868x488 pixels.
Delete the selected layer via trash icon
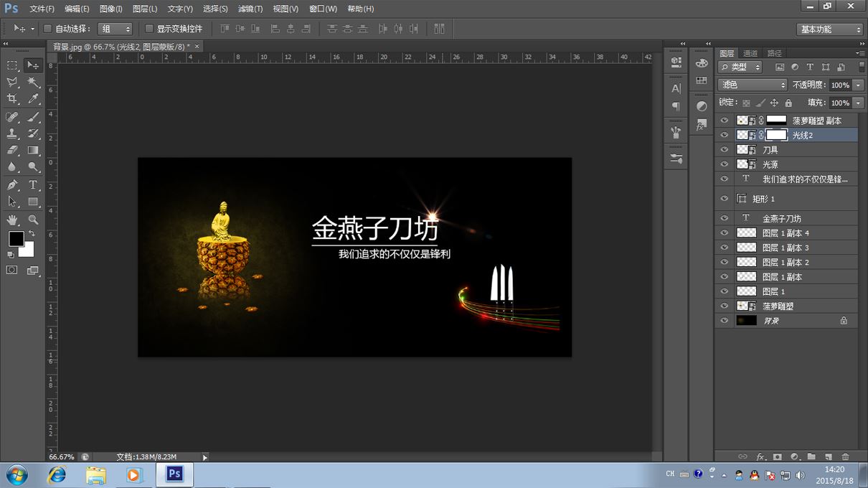845,456
